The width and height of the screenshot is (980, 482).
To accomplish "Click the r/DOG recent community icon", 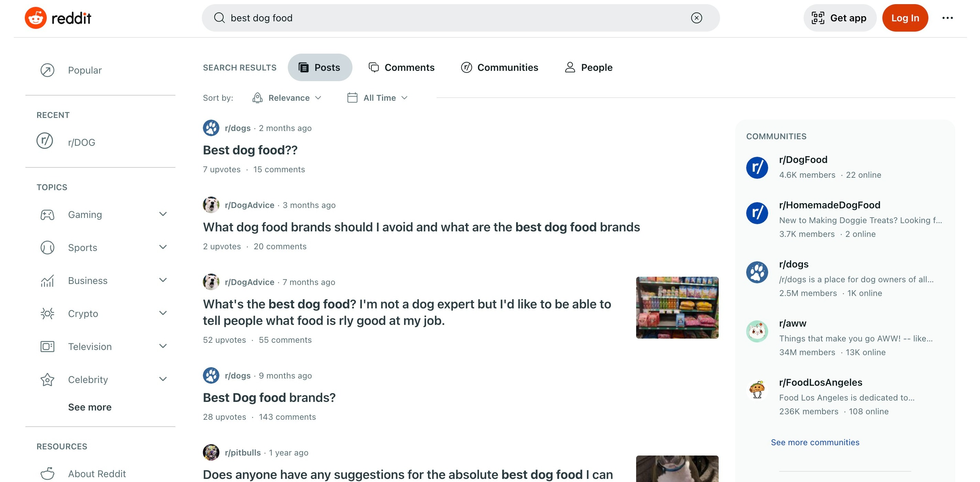I will 44,141.
